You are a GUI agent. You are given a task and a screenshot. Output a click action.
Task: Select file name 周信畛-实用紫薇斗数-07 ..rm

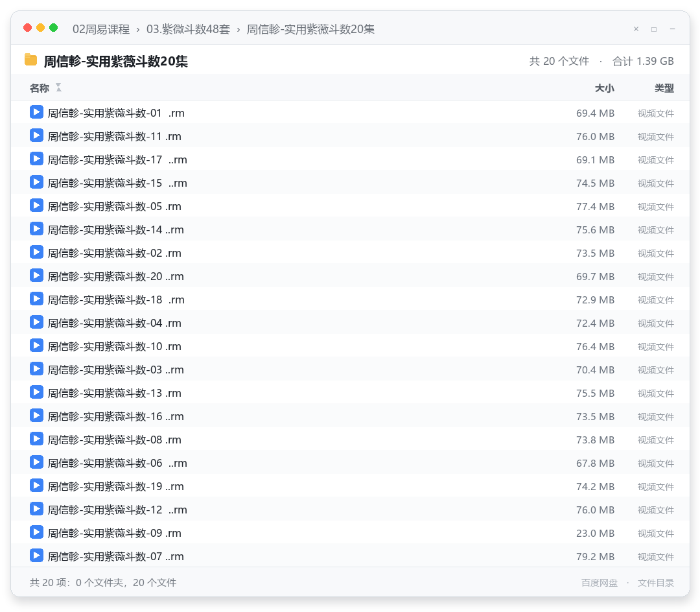click(x=115, y=556)
